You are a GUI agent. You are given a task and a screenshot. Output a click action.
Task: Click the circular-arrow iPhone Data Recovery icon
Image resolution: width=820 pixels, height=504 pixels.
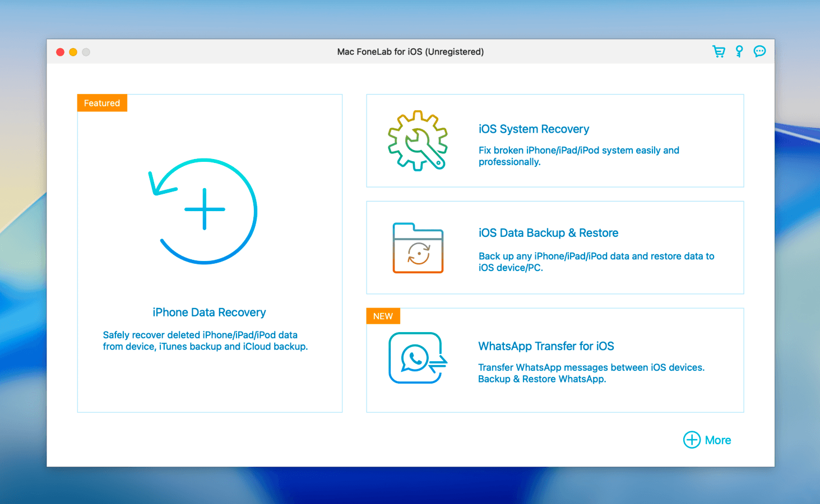tap(205, 211)
